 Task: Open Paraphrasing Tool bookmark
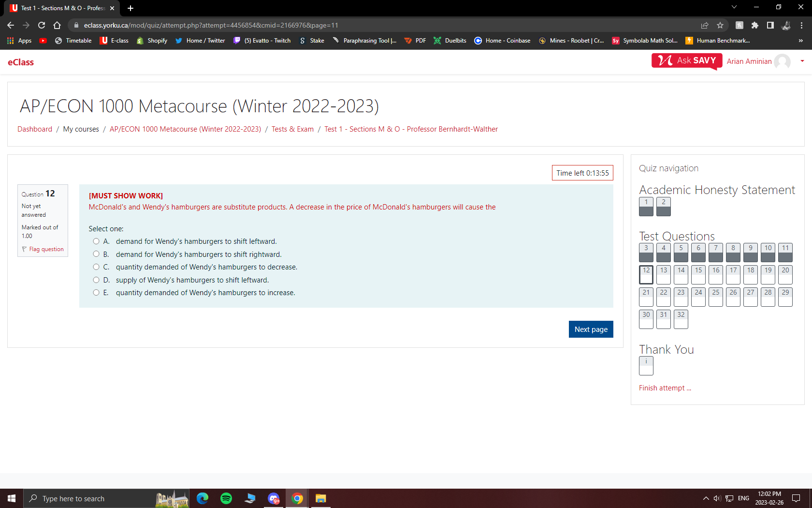click(364, 41)
